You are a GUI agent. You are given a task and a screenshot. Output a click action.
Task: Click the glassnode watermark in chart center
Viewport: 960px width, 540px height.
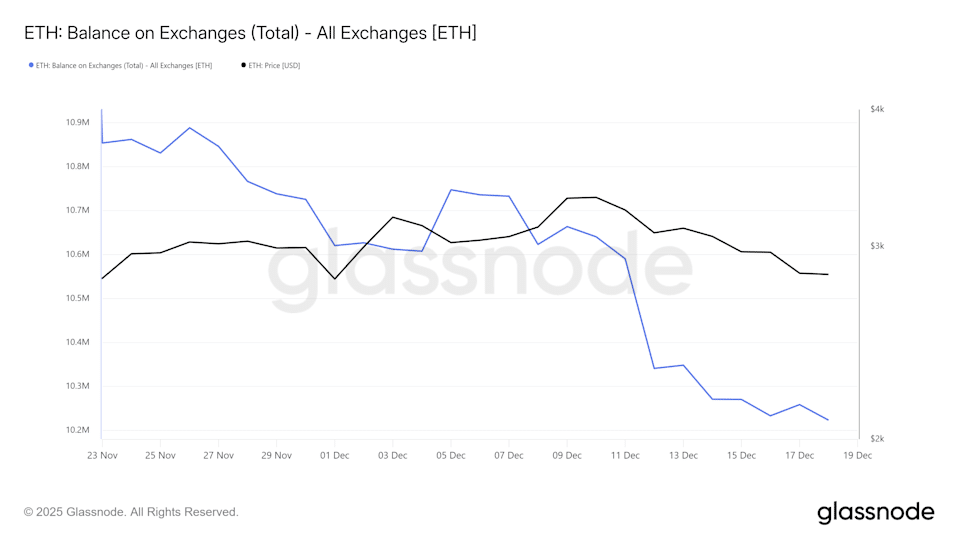[480, 270]
